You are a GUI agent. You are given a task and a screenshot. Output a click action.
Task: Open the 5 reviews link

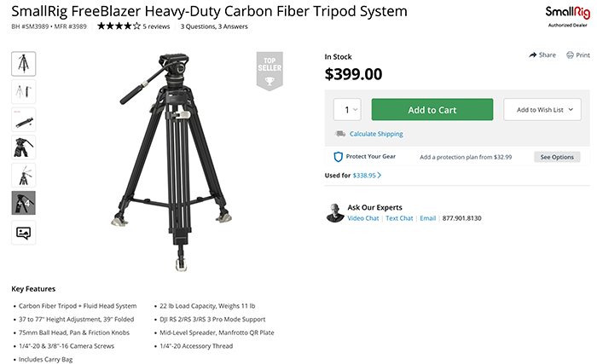tap(156, 26)
